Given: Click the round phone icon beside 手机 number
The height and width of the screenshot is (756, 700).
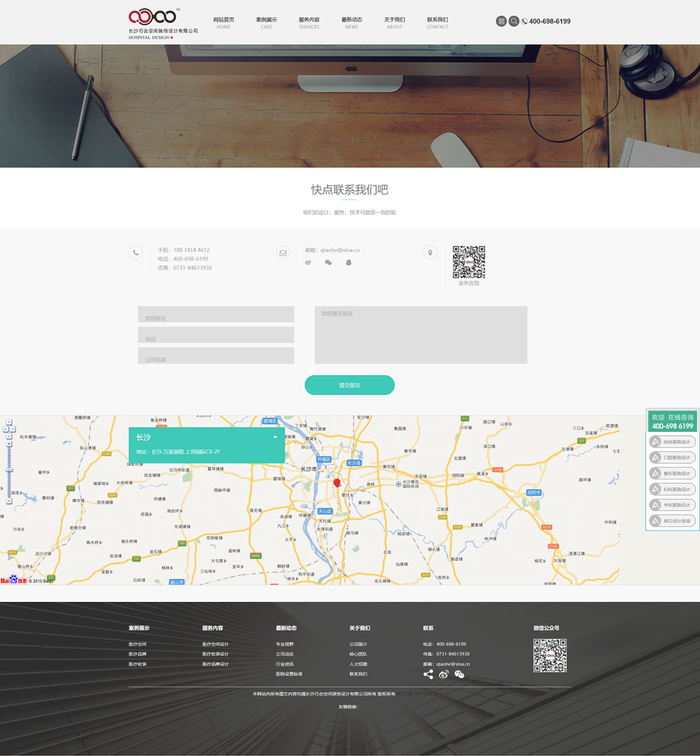Looking at the screenshot, I should 136,252.
